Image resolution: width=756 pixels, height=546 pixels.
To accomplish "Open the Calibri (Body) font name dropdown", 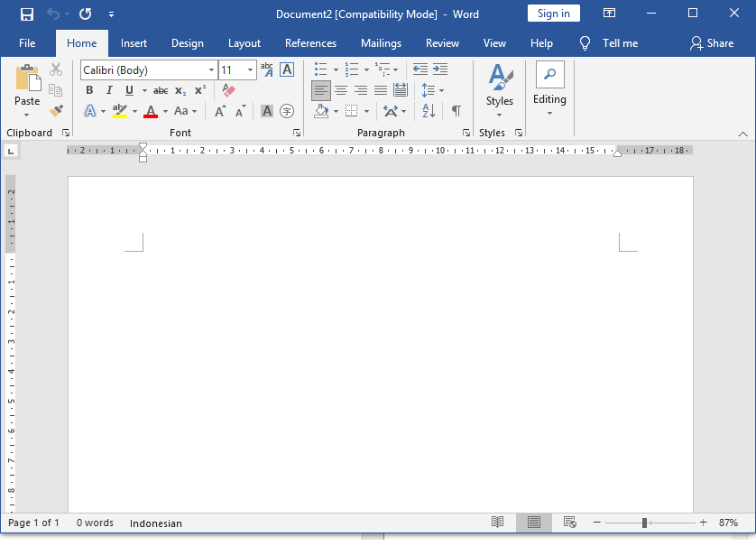I will (x=211, y=70).
